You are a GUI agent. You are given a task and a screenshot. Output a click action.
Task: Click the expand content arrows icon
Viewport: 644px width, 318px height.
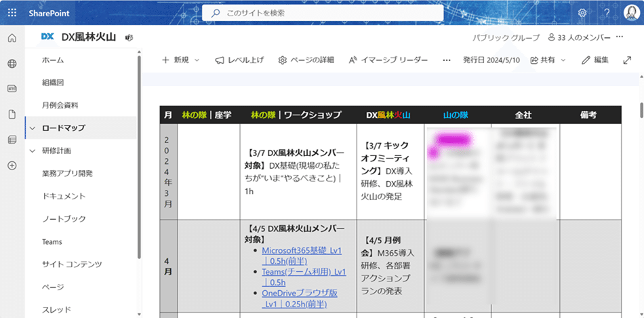coord(627,60)
